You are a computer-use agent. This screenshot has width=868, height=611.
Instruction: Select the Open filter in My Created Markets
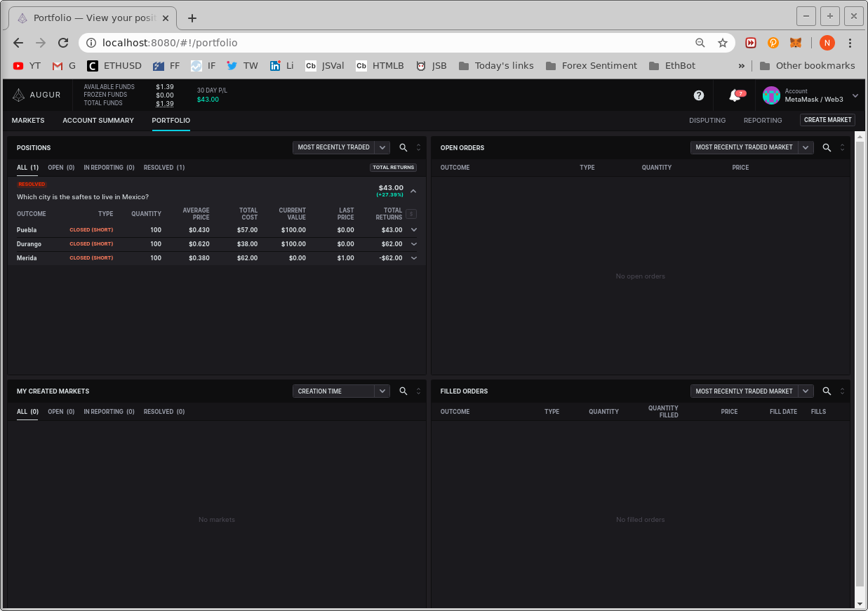tap(61, 412)
